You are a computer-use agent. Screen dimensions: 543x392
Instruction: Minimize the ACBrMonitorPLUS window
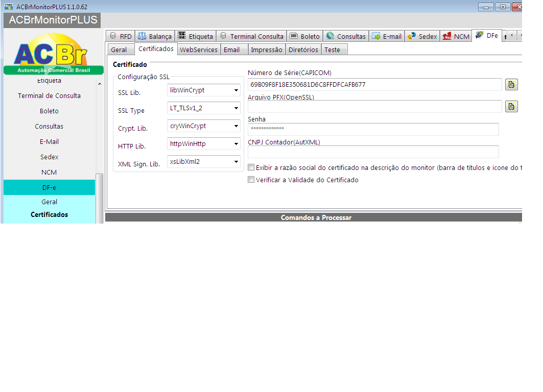pos(486,7)
